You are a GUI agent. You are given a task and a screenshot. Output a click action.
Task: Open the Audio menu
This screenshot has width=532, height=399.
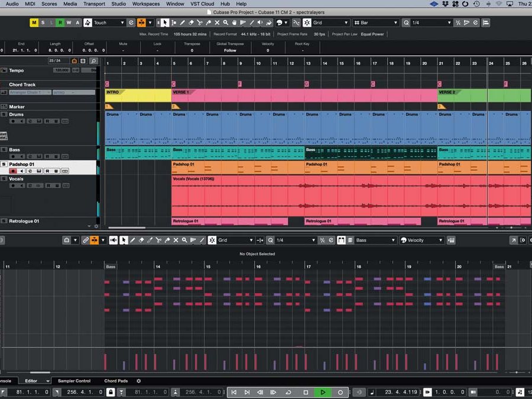click(12, 4)
